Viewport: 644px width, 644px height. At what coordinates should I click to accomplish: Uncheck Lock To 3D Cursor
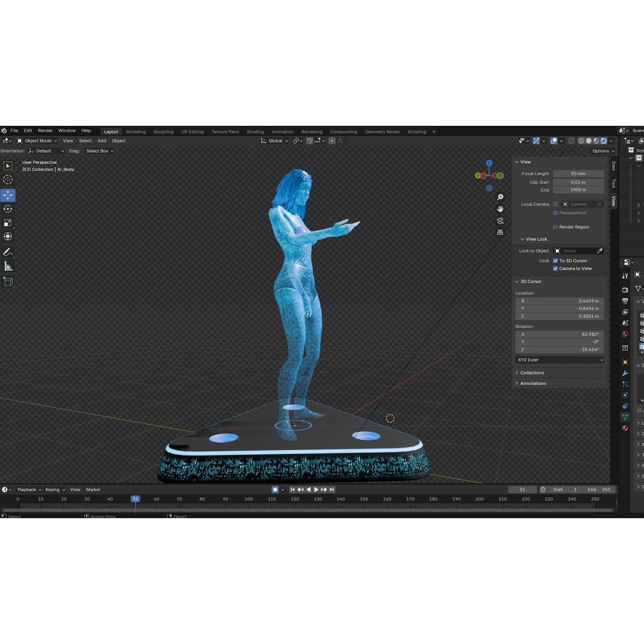[x=556, y=261]
